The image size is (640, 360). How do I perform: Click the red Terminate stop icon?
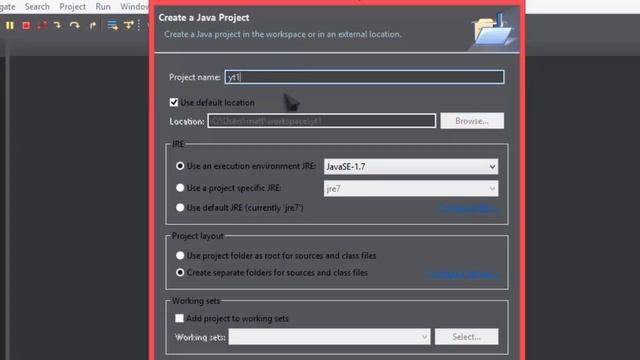pyautogui.click(x=26, y=25)
